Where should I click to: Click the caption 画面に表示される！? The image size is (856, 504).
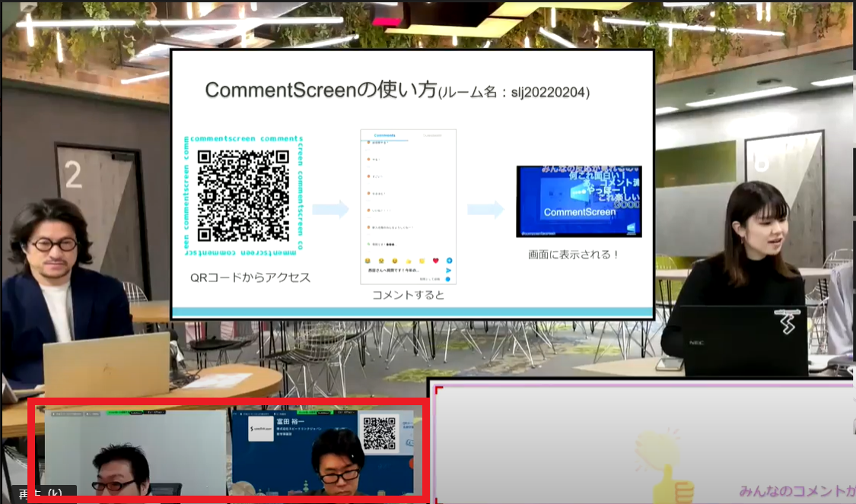pos(573,255)
